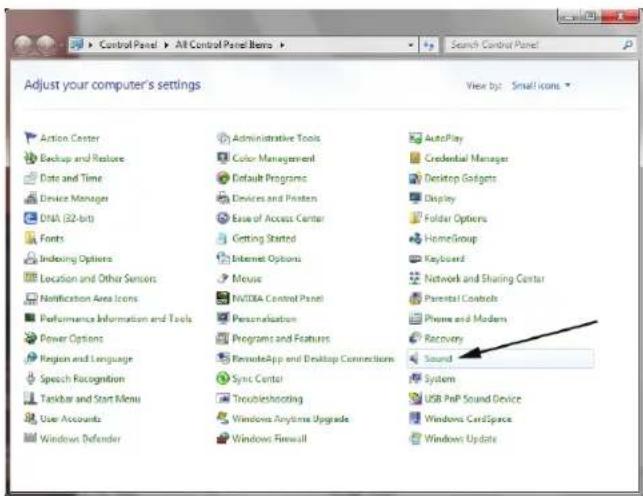Open the System link
643x496 pixels.
440,378
